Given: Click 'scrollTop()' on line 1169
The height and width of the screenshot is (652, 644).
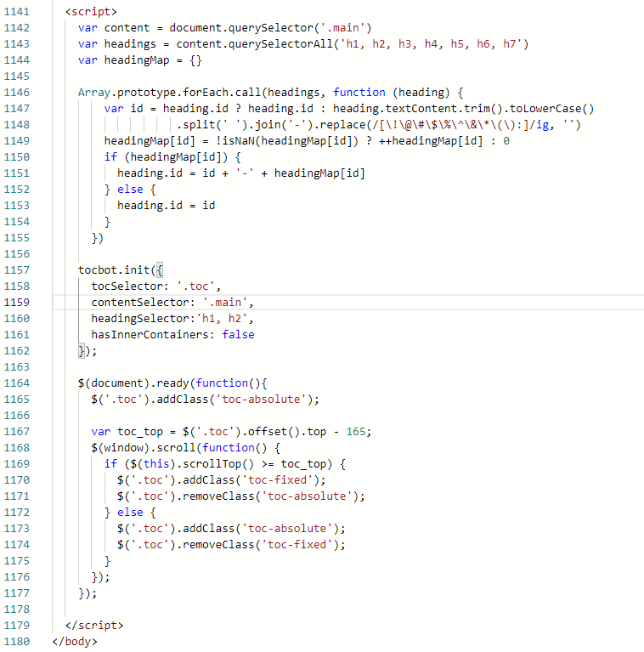Looking at the screenshot, I should point(218,464).
